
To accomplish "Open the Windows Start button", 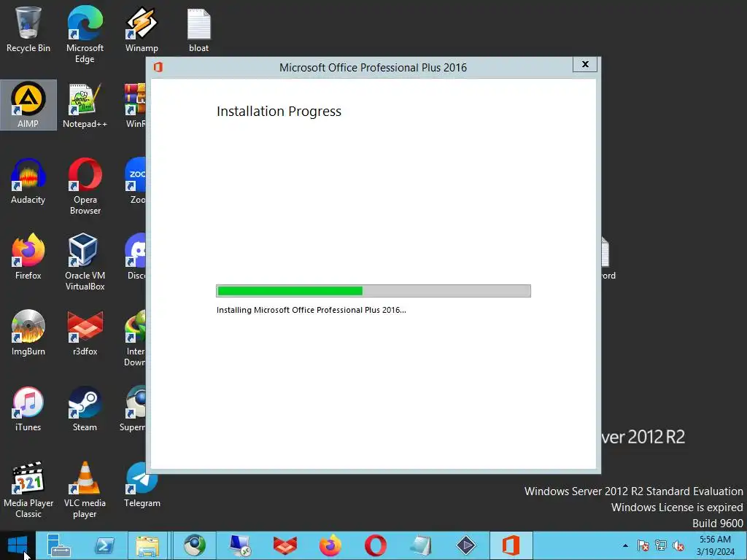I will coord(18,545).
